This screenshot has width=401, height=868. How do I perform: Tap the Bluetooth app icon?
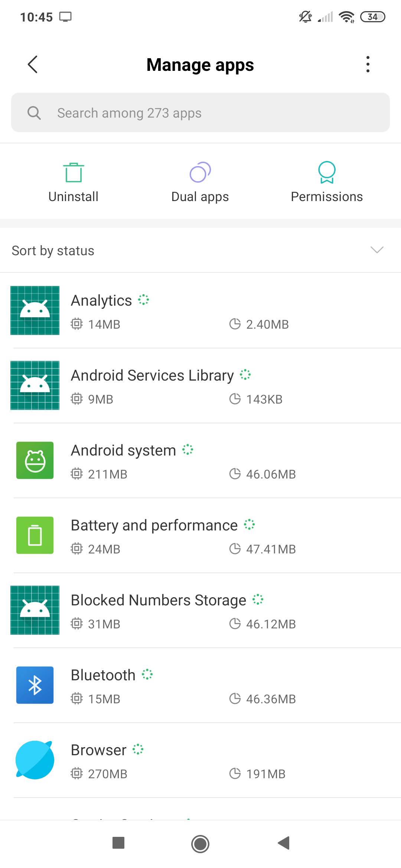[35, 685]
